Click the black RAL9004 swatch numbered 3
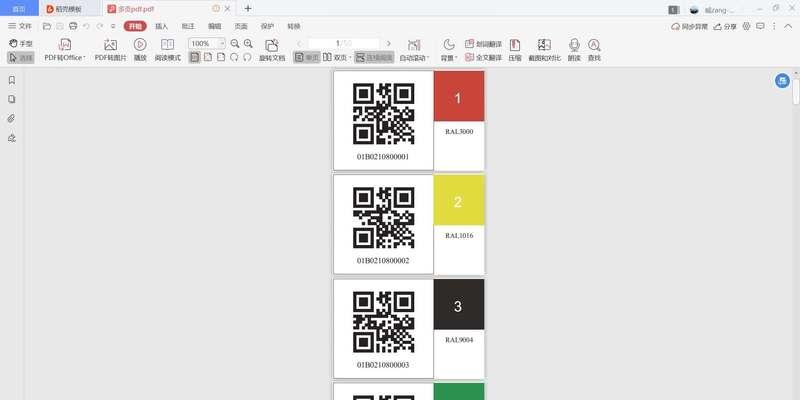Viewport: 800px width, 400px height. point(459,304)
